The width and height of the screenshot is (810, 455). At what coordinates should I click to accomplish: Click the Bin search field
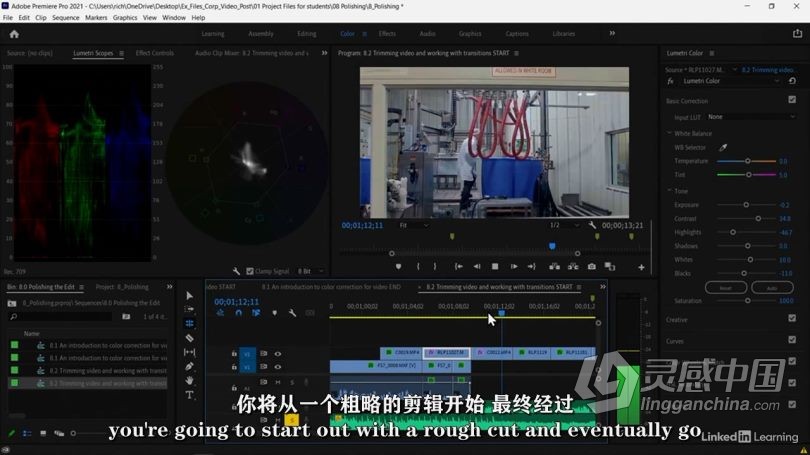60,316
